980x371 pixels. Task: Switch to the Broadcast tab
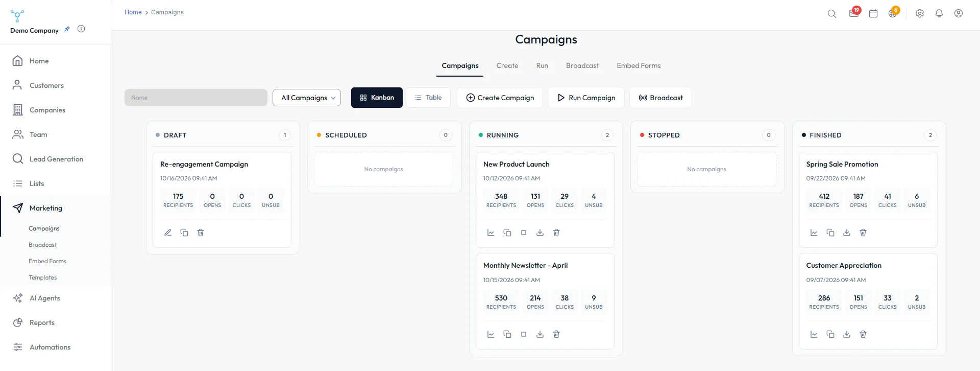pyautogui.click(x=582, y=66)
